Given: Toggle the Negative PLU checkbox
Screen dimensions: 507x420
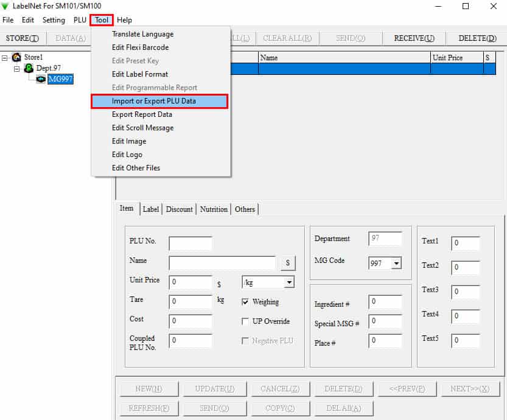Looking at the screenshot, I should (x=245, y=341).
